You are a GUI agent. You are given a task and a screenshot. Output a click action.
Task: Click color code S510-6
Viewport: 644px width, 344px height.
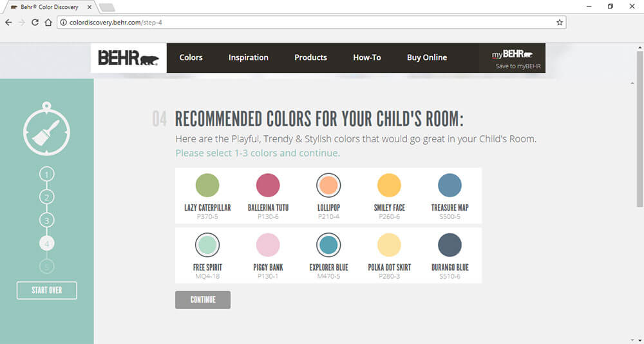(x=450, y=276)
